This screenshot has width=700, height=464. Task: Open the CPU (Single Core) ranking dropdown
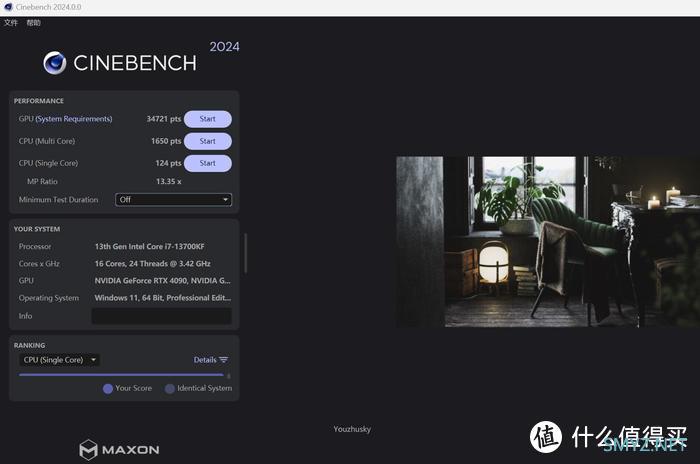59,360
